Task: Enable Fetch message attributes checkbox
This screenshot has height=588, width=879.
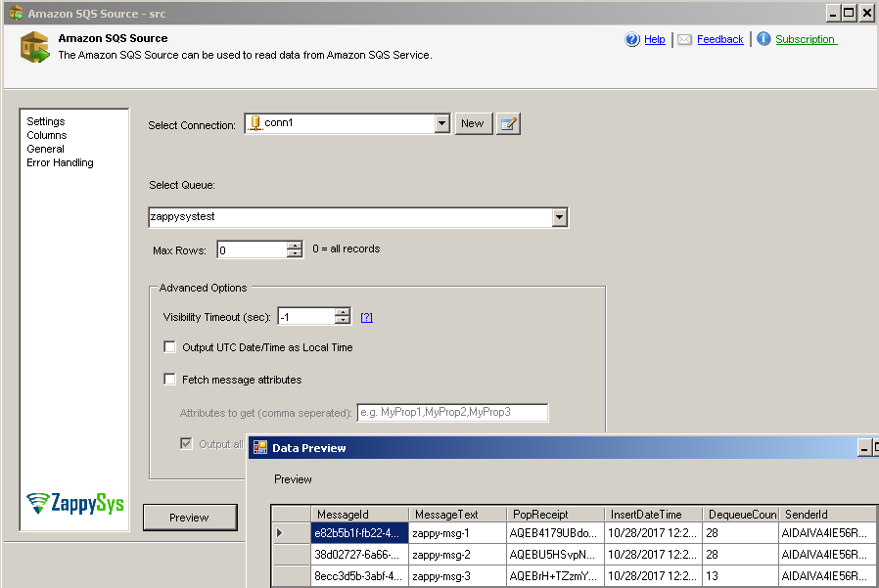Action: point(170,380)
